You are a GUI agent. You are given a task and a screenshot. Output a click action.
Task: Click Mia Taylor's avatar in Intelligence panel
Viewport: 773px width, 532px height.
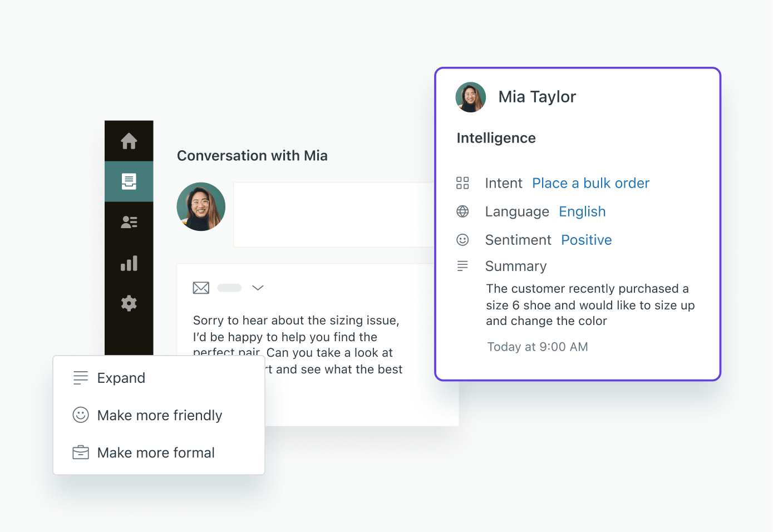coord(471,97)
